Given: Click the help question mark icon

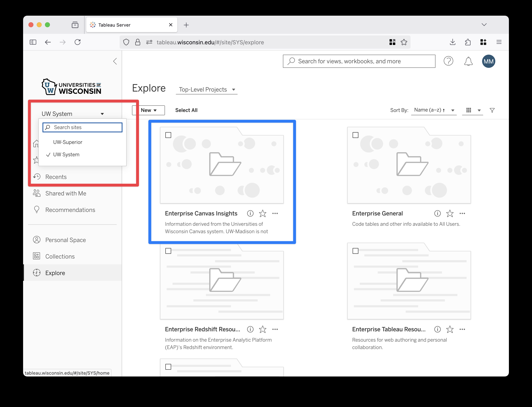Looking at the screenshot, I should click(448, 61).
